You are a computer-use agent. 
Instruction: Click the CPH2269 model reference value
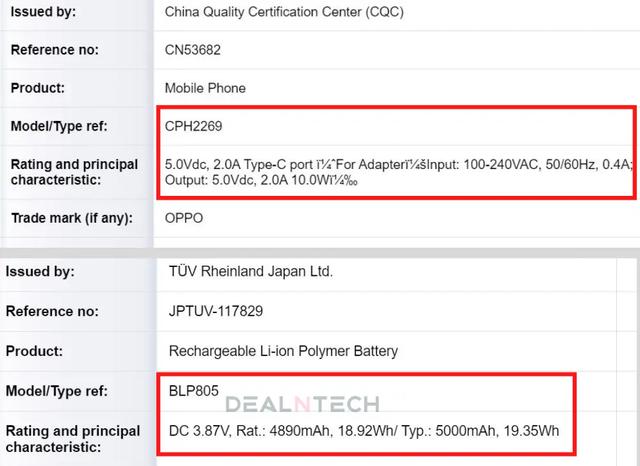(193, 126)
